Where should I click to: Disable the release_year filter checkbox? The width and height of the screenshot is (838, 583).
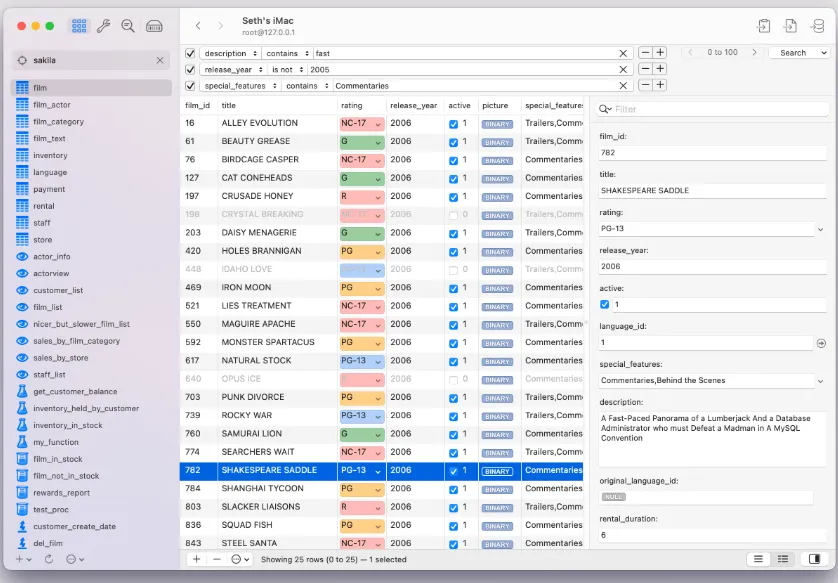(x=190, y=69)
